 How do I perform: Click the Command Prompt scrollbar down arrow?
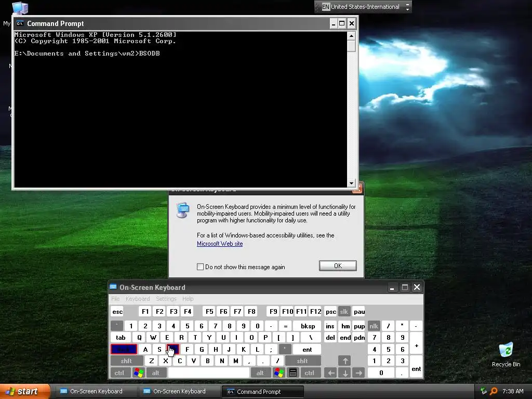pos(352,183)
